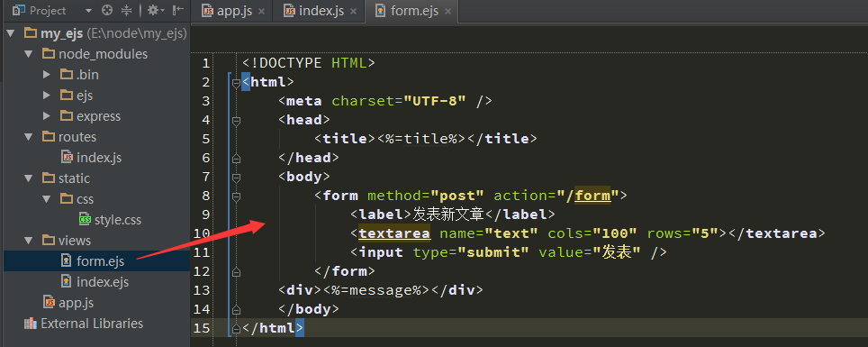Click the Collapse All icon in Project panel

[x=126, y=11]
